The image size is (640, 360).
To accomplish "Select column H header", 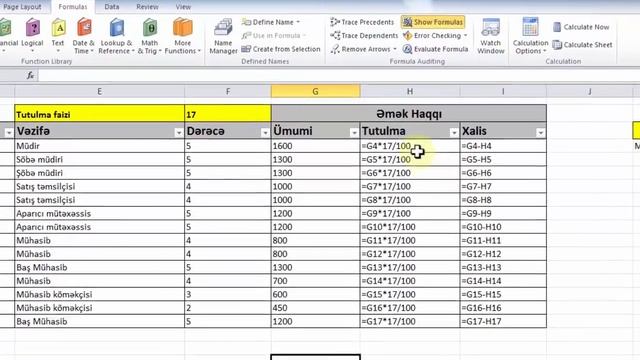I will (x=410, y=91).
